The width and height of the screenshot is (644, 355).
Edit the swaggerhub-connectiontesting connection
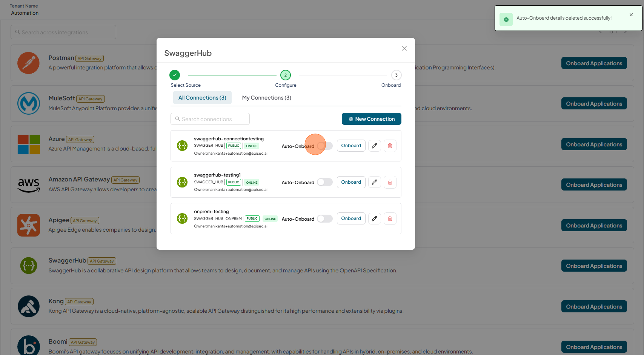[374, 146]
